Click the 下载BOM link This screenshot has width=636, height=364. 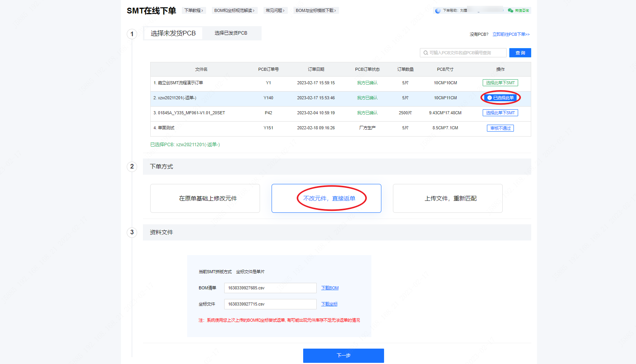(x=330, y=288)
